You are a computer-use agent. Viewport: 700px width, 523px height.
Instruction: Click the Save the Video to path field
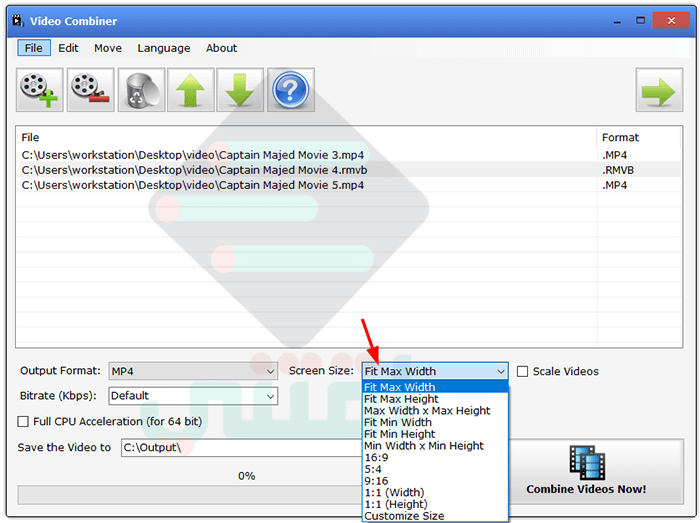point(242,448)
